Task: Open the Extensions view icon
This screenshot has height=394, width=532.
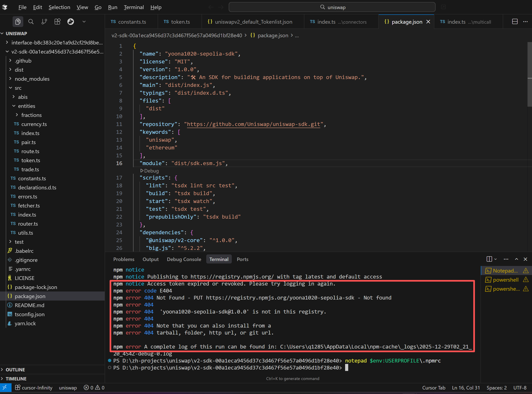Action: 57,22
